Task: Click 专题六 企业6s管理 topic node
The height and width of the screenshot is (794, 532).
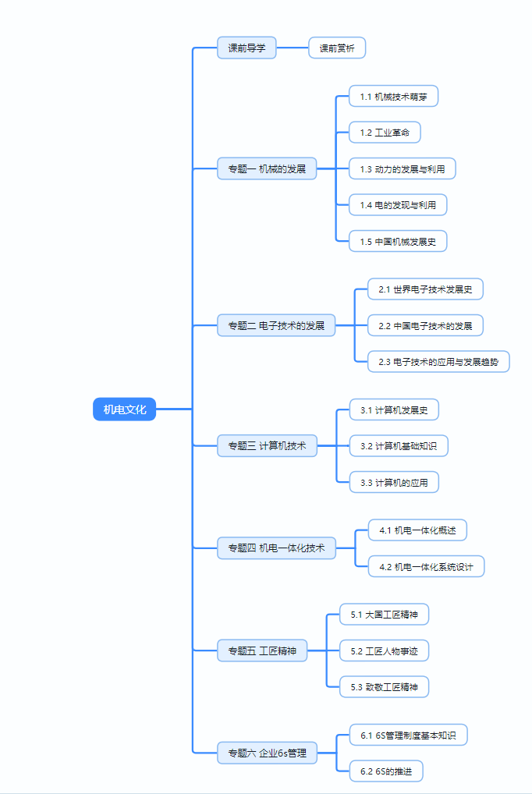Action: (x=267, y=753)
